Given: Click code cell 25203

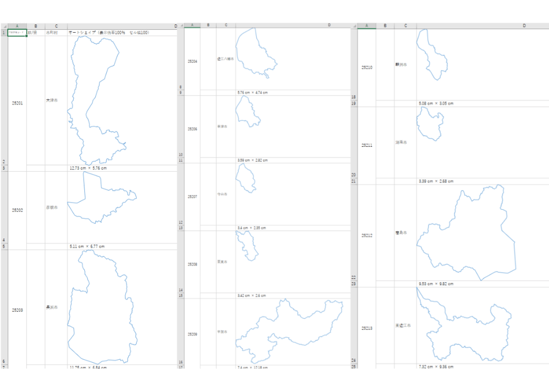Looking at the screenshot, I should point(17,310).
